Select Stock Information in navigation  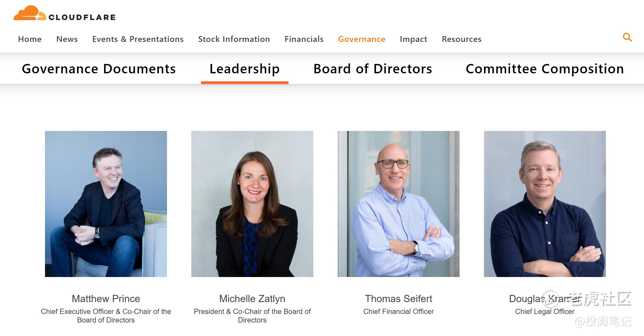(x=234, y=39)
